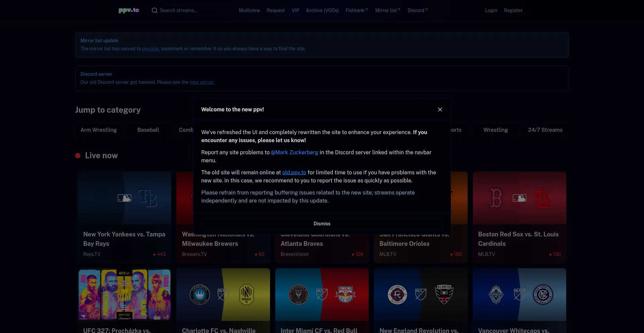Jump to Arm Wrestling category

(x=99, y=130)
